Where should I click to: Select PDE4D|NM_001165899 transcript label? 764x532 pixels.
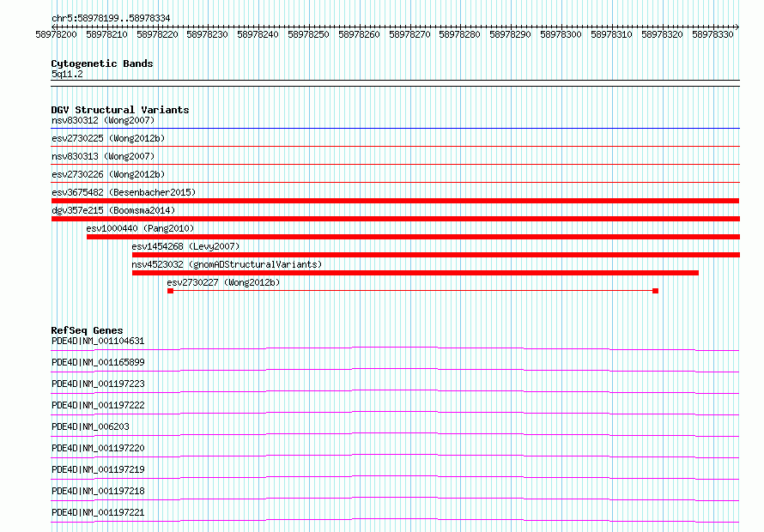tap(98, 362)
